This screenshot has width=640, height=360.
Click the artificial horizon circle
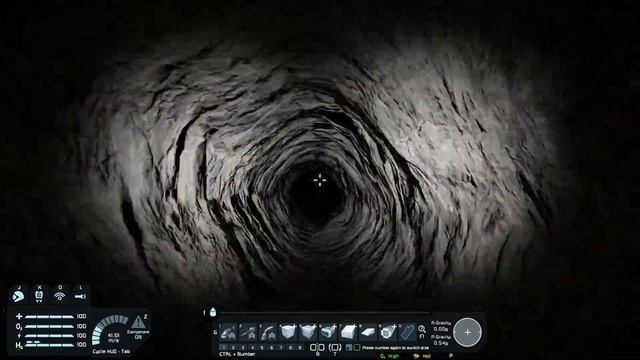[x=467, y=332]
